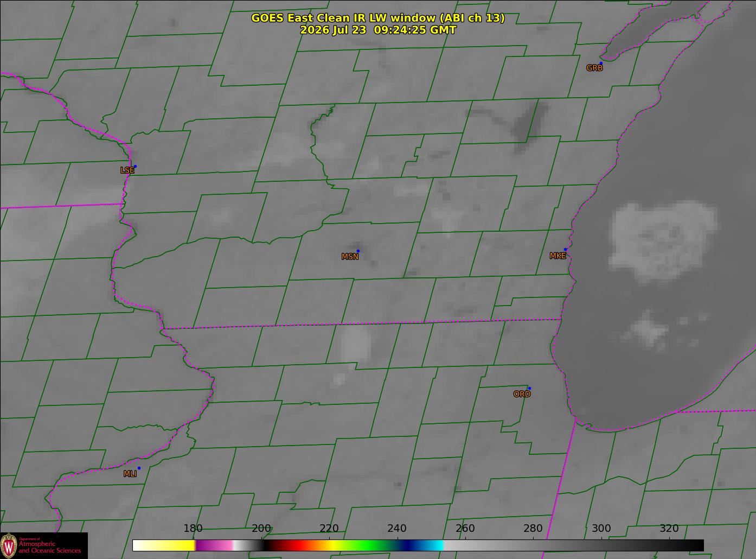The height and width of the screenshot is (559, 756).
Task: Click the GRB station marker
Action: (x=600, y=63)
